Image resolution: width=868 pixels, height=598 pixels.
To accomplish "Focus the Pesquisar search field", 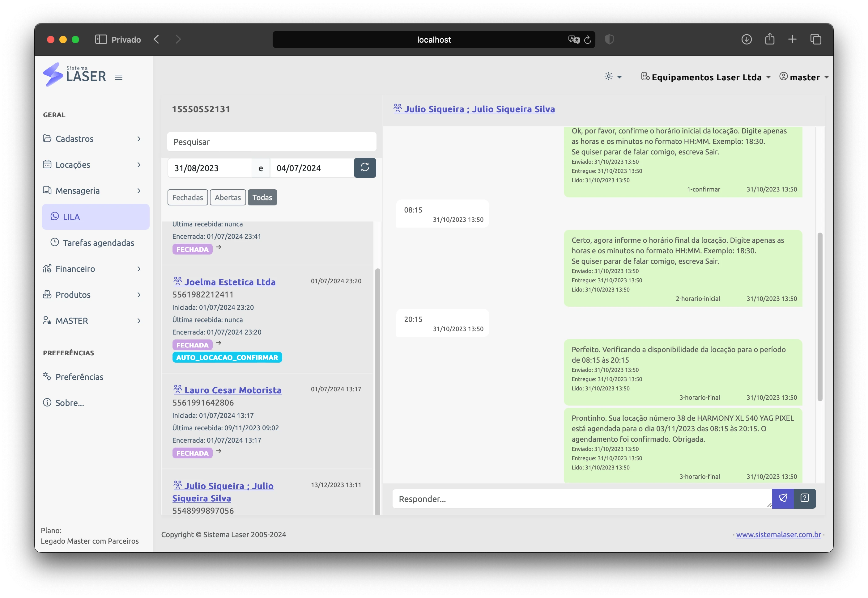I will click(x=271, y=142).
